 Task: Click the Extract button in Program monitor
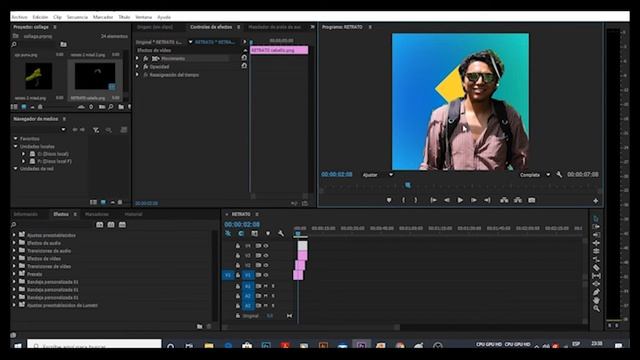(x=518, y=200)
